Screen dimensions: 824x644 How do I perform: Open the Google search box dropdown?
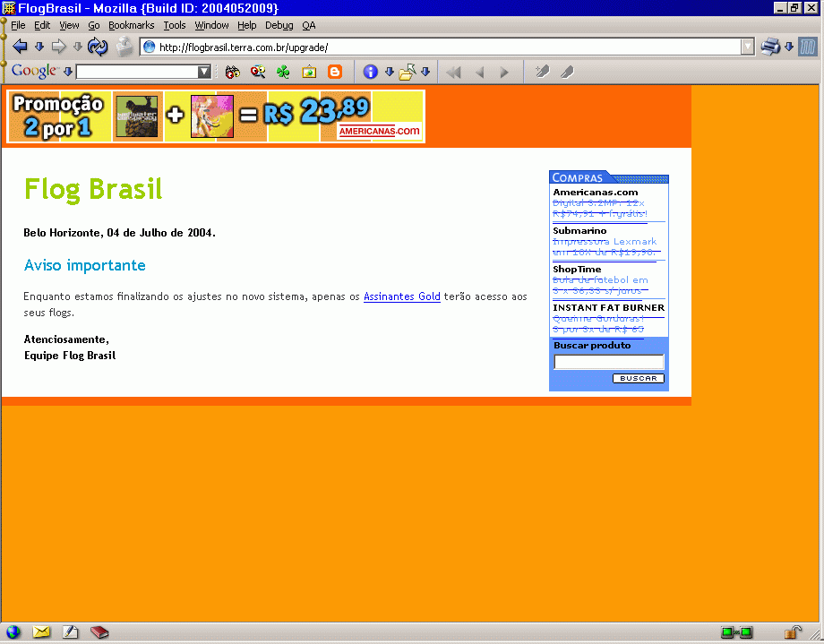click(204, 72)
